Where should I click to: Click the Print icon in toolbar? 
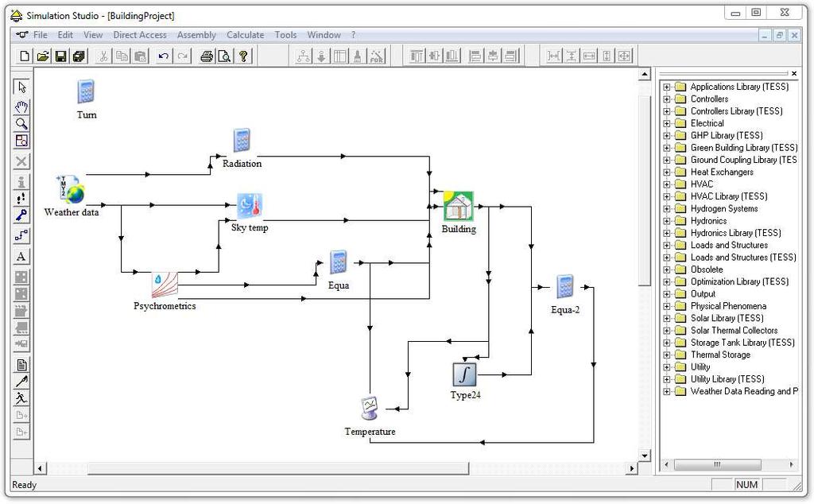(x=207, y=56)
